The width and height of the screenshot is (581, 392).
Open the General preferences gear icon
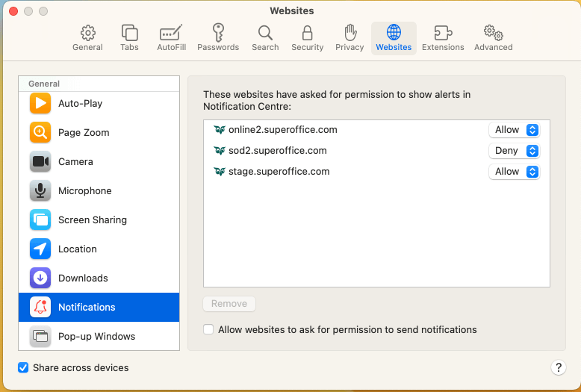click(88, 33)
